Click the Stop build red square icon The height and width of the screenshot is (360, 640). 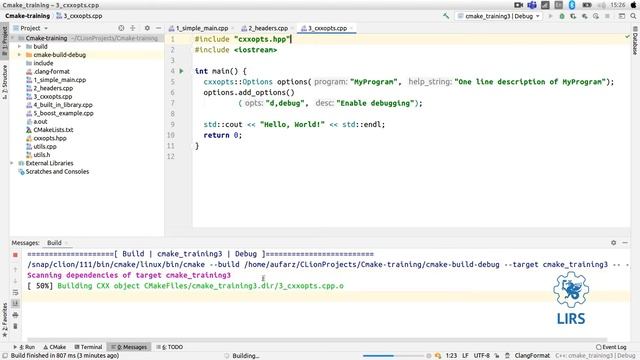point(16,255)
